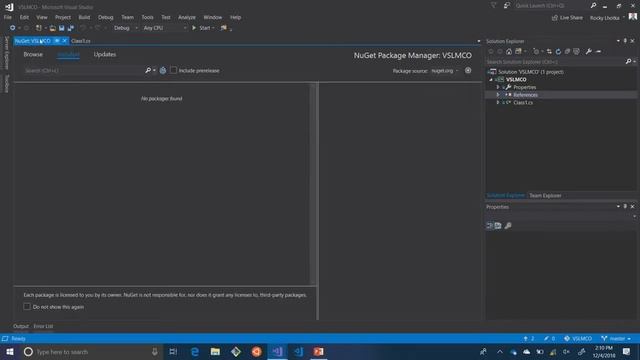The height and width of the screenshot is (360, 640).
Task: Open the Output tab at bottom
Action: tap(21, 326)
